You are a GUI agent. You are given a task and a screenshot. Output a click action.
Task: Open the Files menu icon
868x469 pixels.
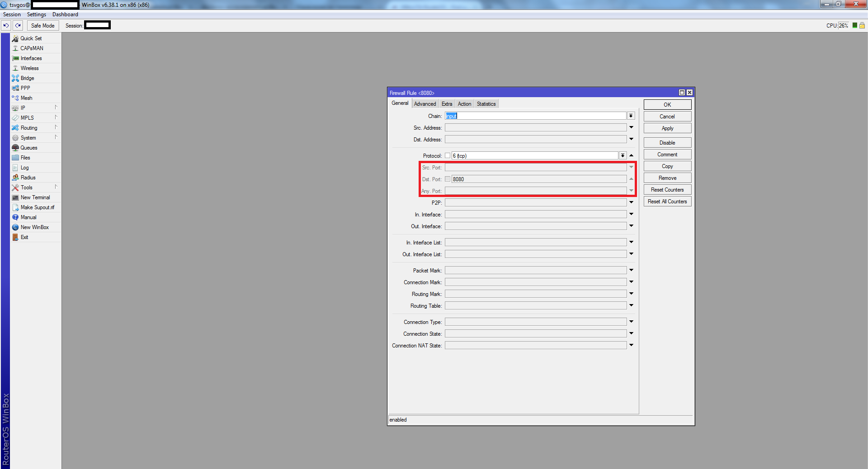[x=15, y=158]
